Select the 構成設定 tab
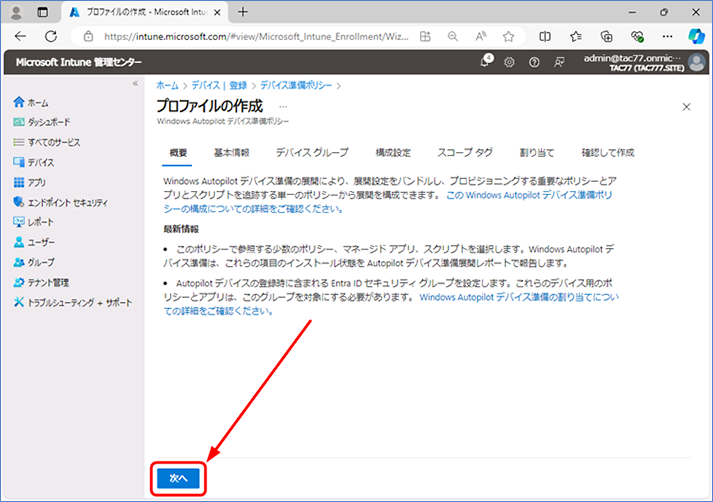Screen dimensions: 713x502 click(x=393, y=153)
